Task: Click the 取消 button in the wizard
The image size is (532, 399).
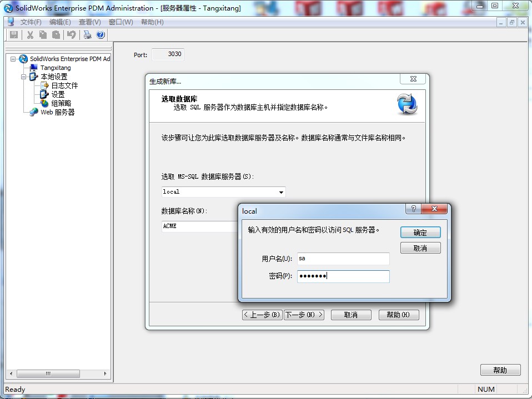Action: coord(351,315)
